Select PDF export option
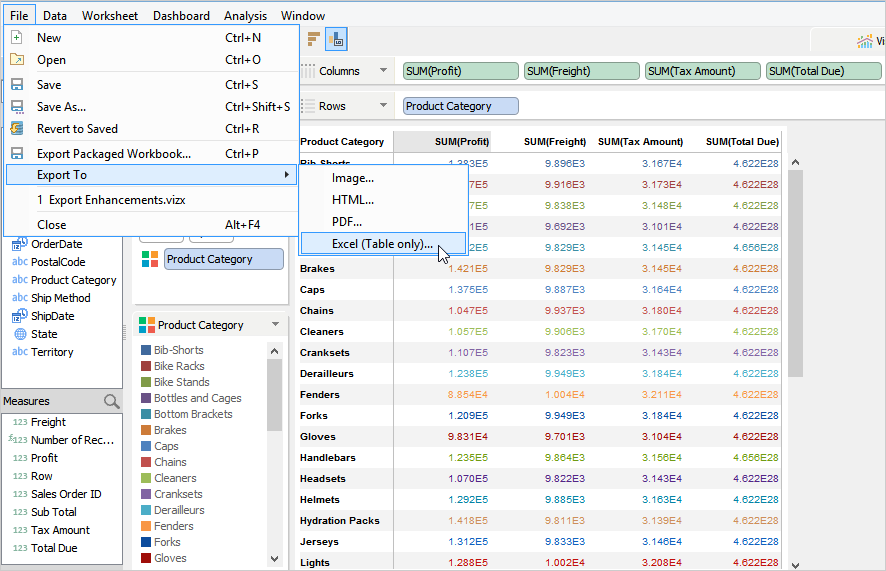Image resolution: width=886 pixels, height=571 pixels. [347, 221]
